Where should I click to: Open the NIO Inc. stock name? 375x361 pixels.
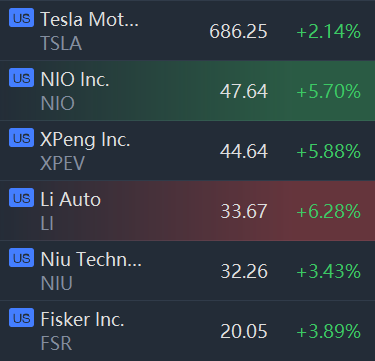[75, 79]
